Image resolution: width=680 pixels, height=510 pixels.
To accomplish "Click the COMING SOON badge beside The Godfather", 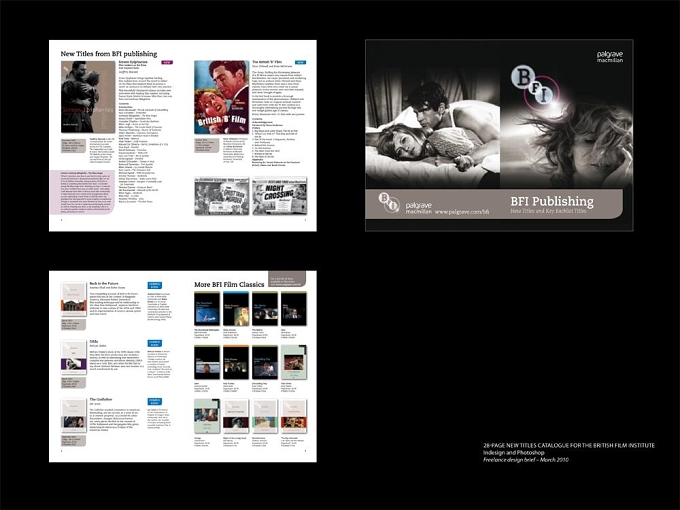I will coord(154,402).
